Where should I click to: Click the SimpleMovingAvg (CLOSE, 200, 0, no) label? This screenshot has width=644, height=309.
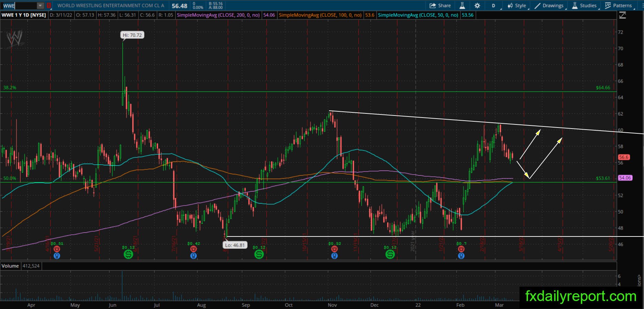[218, 15]
